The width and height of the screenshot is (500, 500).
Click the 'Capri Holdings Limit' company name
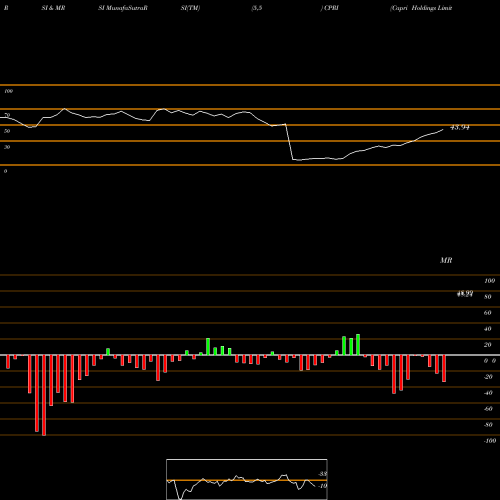421,8
